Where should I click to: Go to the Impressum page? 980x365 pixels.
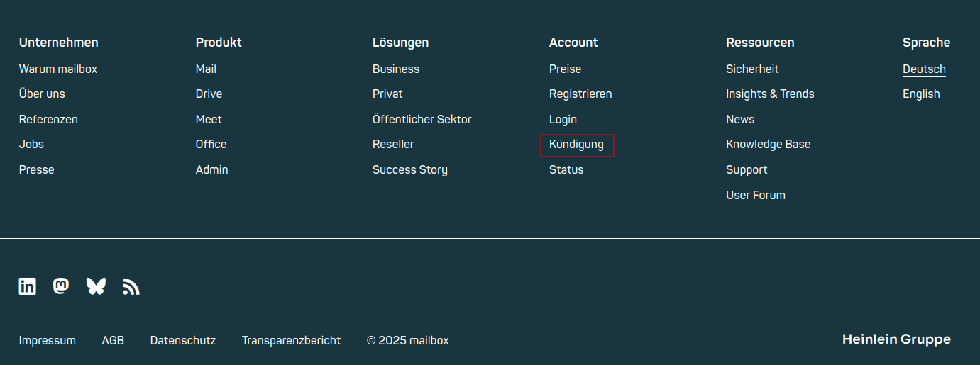(x=48, y=341)
